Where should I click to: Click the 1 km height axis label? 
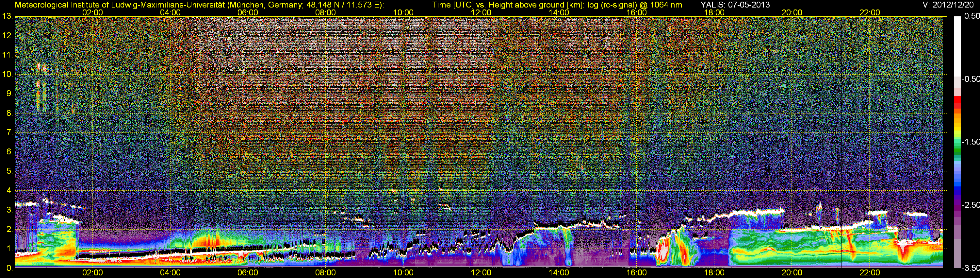click(x=9, y=249)
